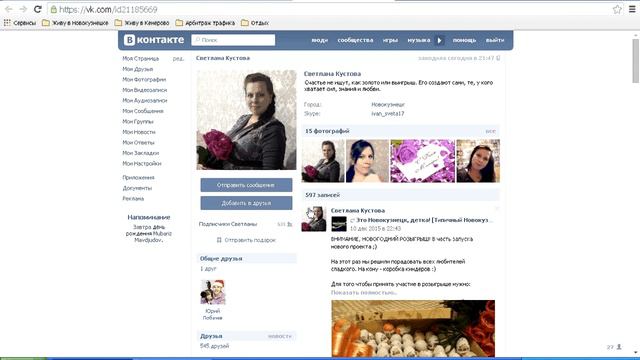This screenshot has height=360, width=640.
Task: Open Мои Сообщения in sidebar
Action: [x=143, y=111]
